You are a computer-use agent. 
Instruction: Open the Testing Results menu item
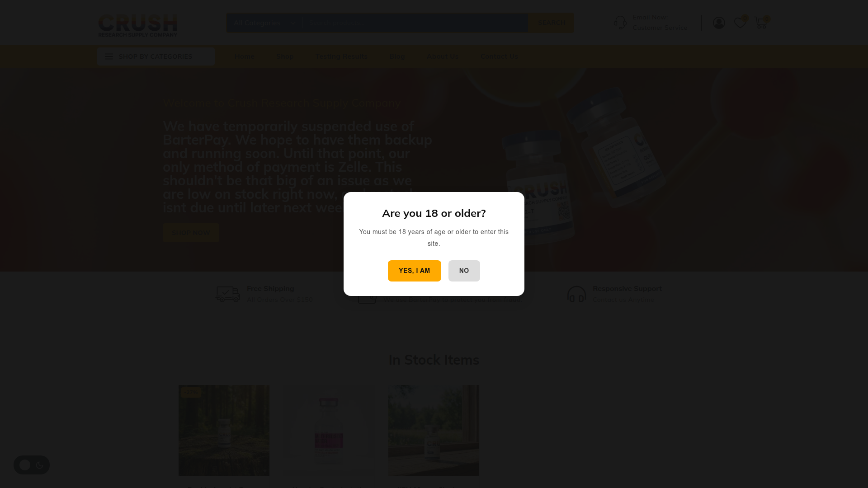pyautogui.click(x=341, y=56)
